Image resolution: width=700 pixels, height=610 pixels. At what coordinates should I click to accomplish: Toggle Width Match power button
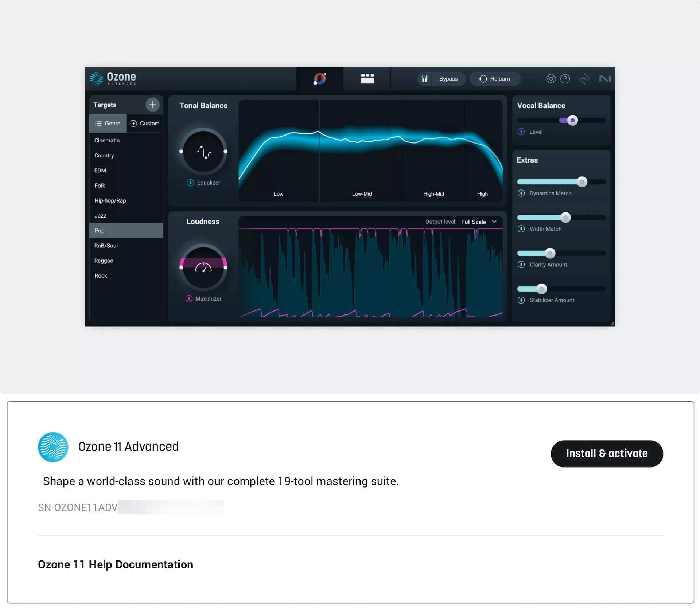pos(521,229)
